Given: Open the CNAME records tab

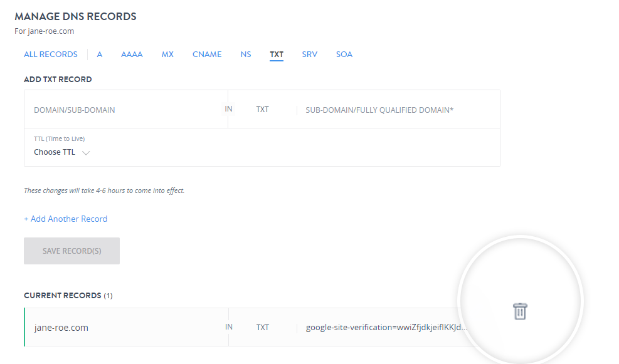Looking at the screenshot, I should tap(207, 55).
